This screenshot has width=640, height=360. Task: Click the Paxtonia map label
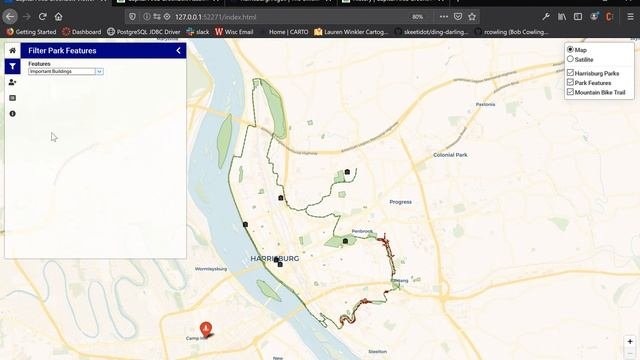(485, 104)
